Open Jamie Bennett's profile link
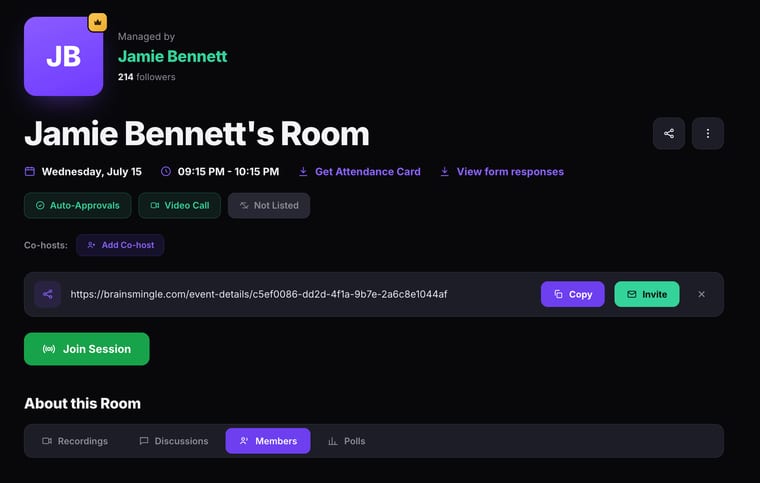 (173, 56)
